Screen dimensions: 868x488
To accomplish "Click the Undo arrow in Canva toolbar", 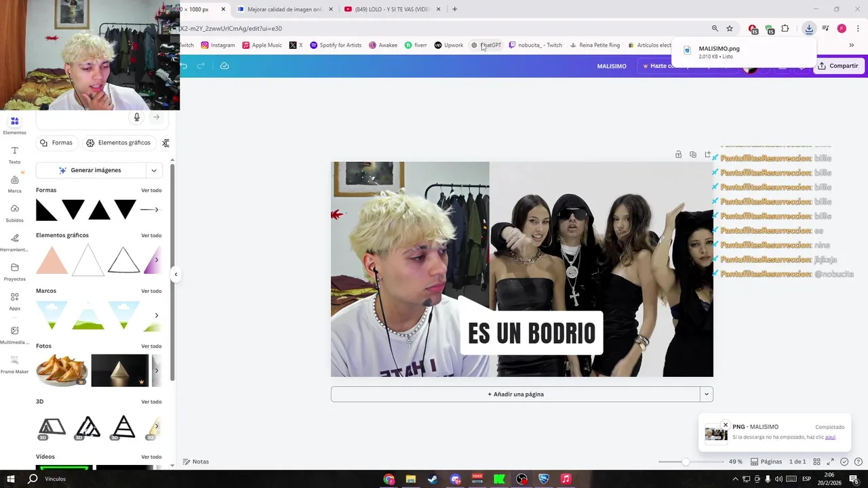I will point(183,66).
